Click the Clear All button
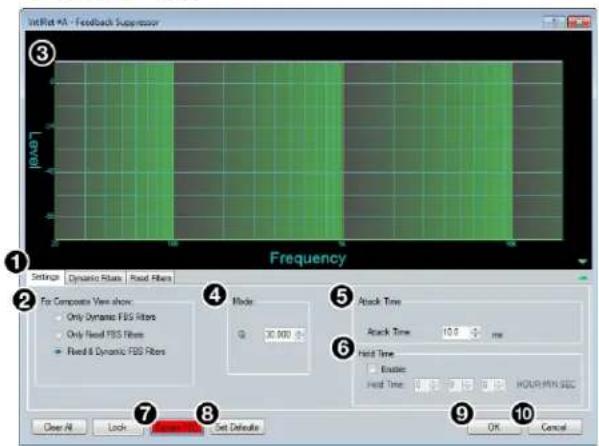The image size is (599, 446). coord(58,427)
